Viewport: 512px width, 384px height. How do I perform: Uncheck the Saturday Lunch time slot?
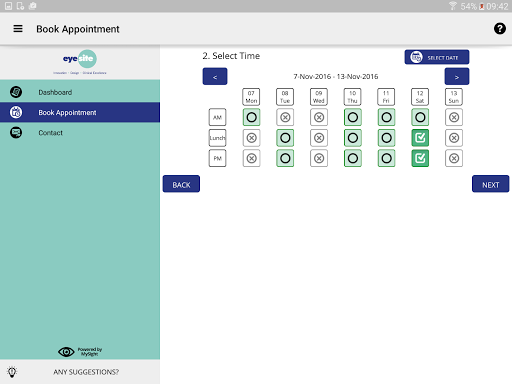tap(420, 138)
